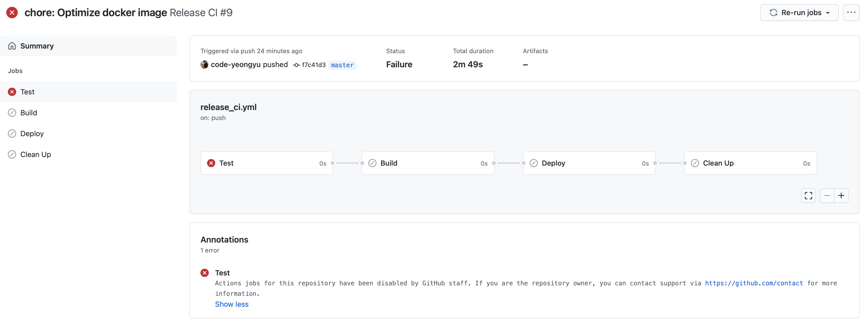The height and width of the screenshot is (325, 868).
Task: Open the github.com/contact link
Action: 754,283
